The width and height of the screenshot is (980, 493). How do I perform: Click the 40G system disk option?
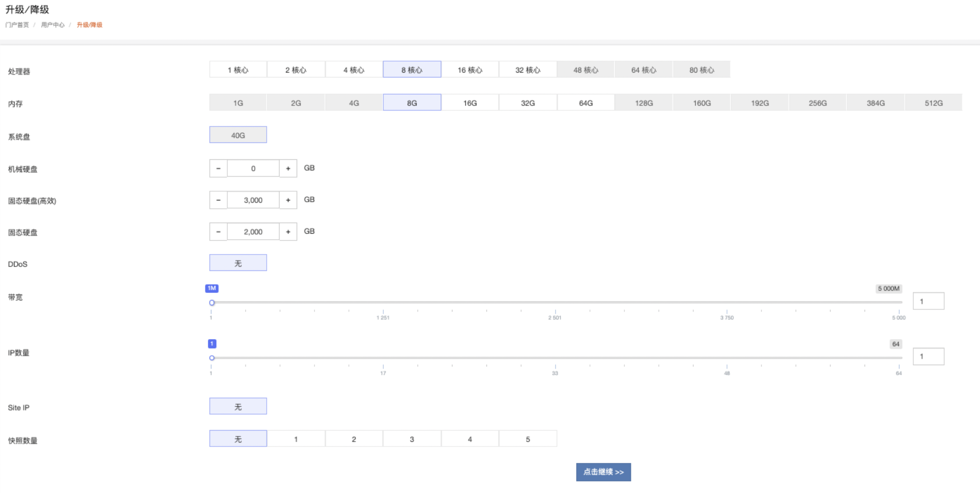pos(238,135)
